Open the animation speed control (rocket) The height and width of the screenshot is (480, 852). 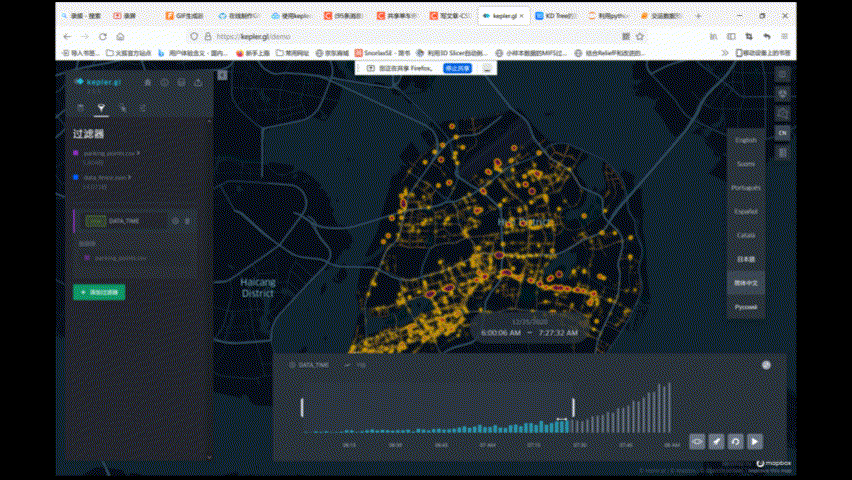[x=717, y=442]
